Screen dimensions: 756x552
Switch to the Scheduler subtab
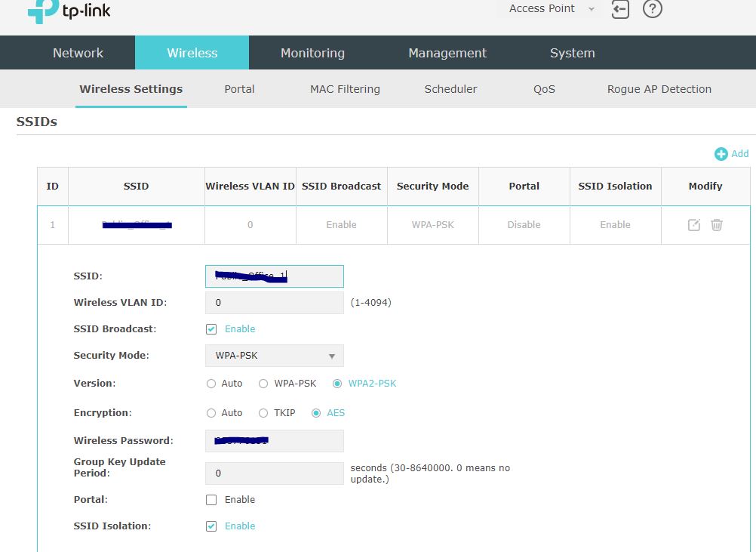tap(450, 89)
